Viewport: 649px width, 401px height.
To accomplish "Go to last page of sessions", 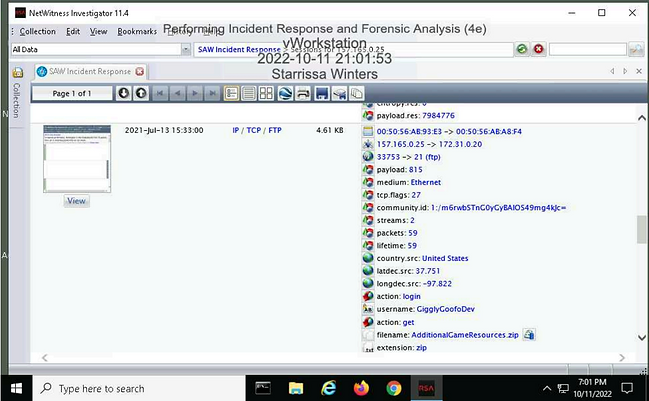I will coord(213,93).
